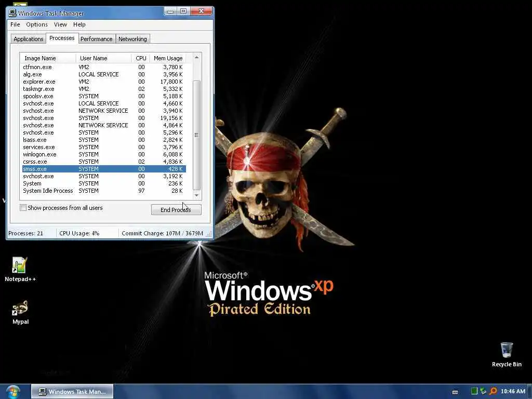Select the csrss.exe process row
The height and width of the screenshot is (399, 532).
[x=104, y=162]
